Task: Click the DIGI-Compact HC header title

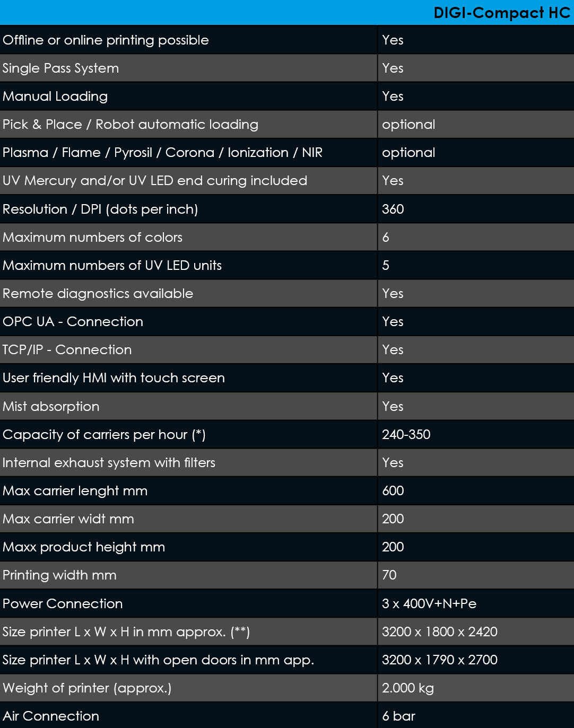Action: point(501,13)
